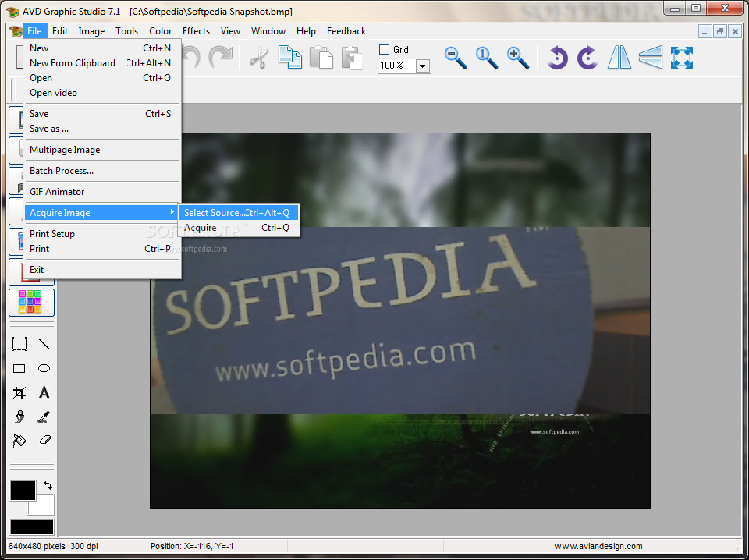Choose New From Clipboard
Image resolution: width=749 pixels, height=560 pixels.
(102, 63)
